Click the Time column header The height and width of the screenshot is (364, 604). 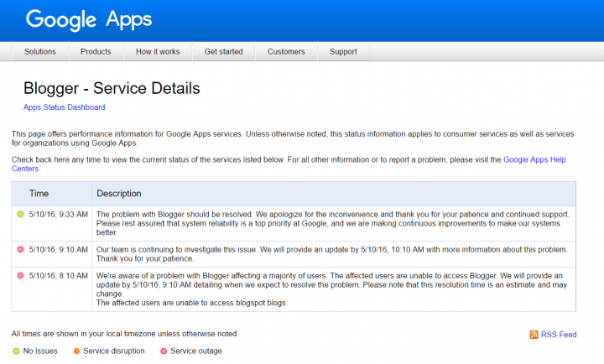[39, 194]
